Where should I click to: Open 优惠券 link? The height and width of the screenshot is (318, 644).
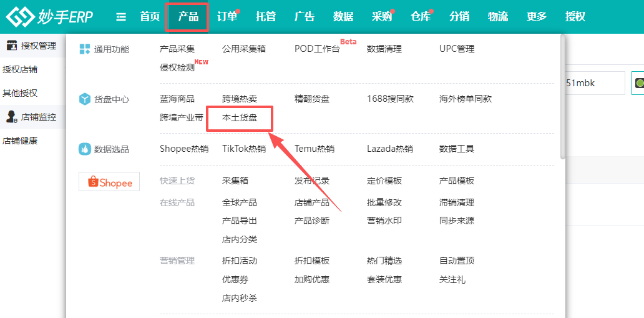[x=235, y=280]
